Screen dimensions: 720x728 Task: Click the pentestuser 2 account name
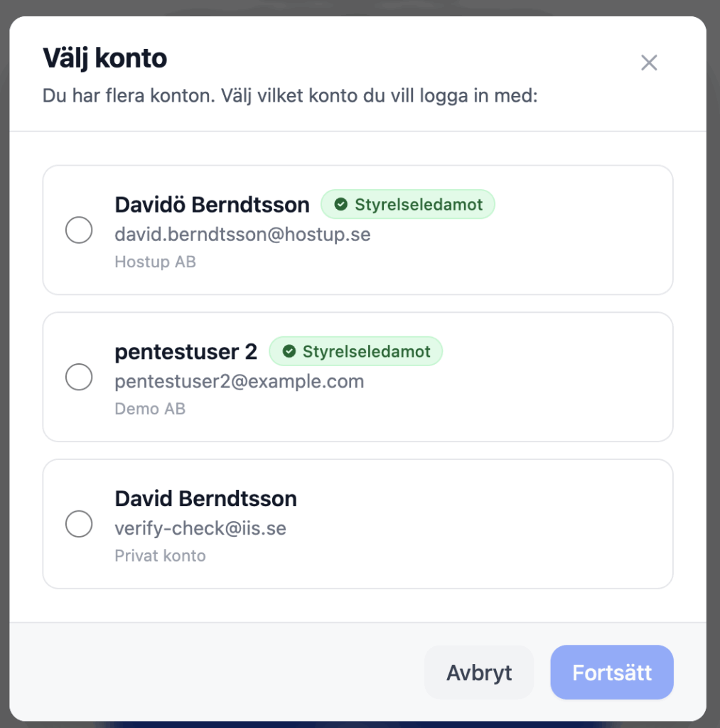pos(186,351)
